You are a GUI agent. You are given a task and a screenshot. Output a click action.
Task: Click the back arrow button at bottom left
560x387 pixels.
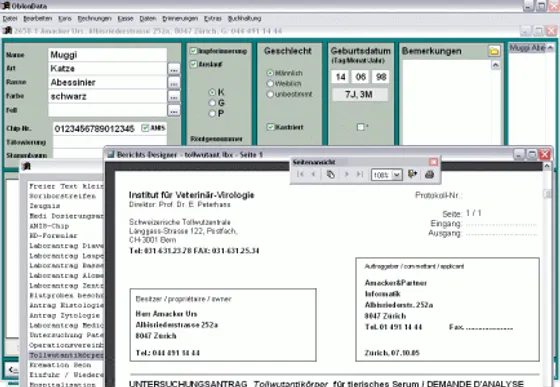tap(13, 370)
